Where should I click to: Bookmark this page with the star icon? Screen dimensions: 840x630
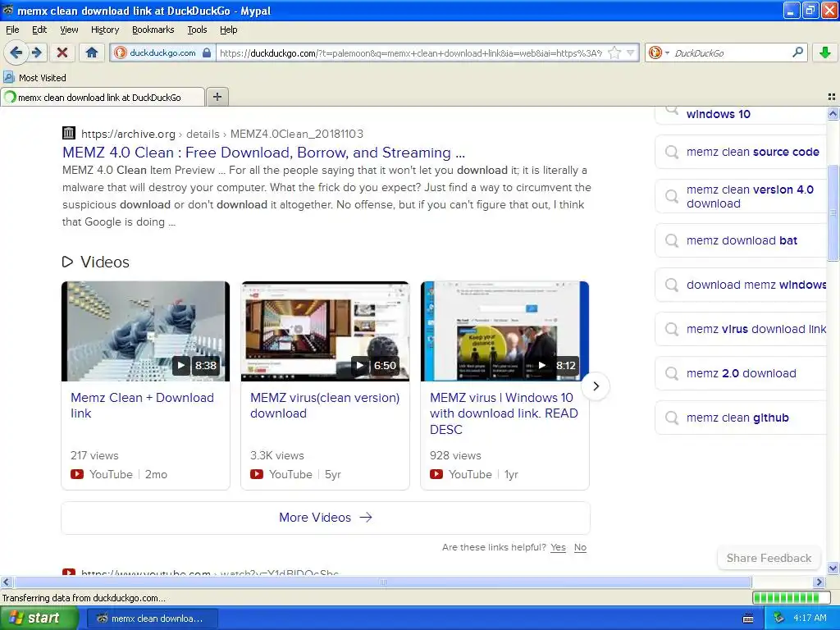click(x=614, y=52)
